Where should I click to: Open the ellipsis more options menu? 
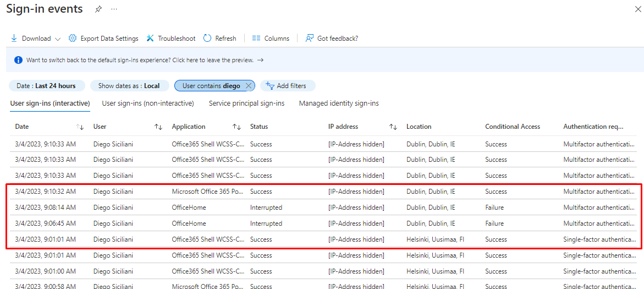click(x=114, y=9)
